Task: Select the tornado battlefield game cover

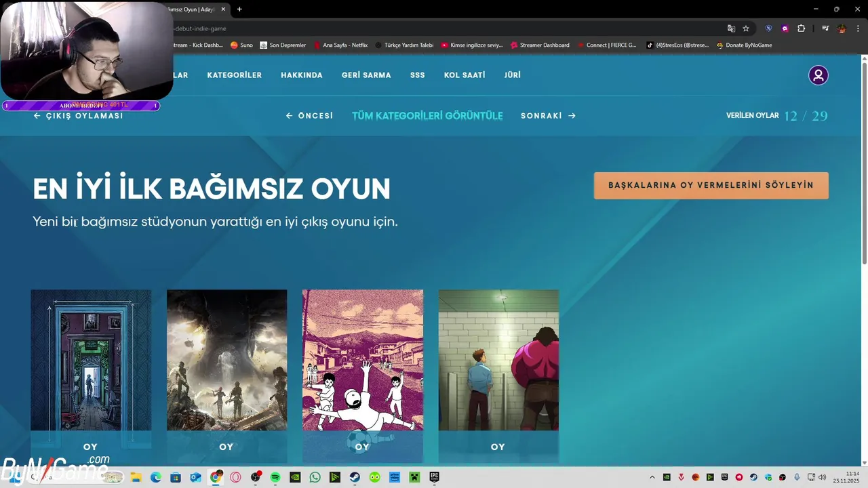Action: (x=226, y=360)
